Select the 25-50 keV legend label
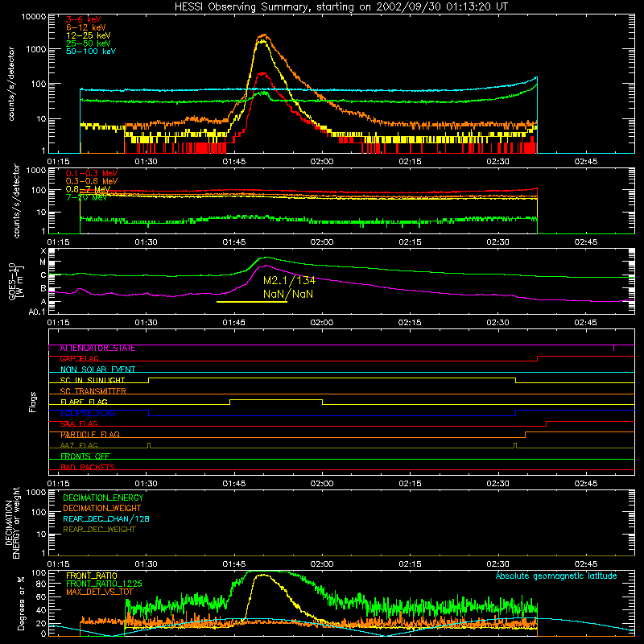 pyautogui.click(x=88, y=43)
